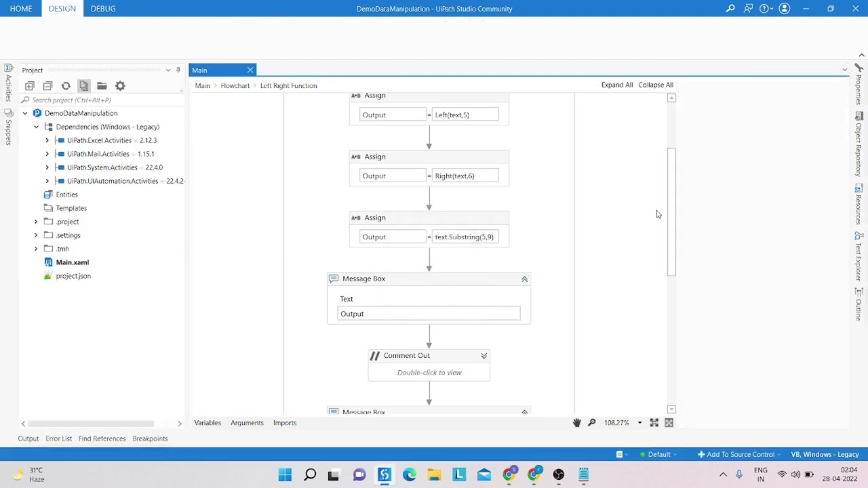
Task: Open the Activities side panel
Action: coord(8,82)
